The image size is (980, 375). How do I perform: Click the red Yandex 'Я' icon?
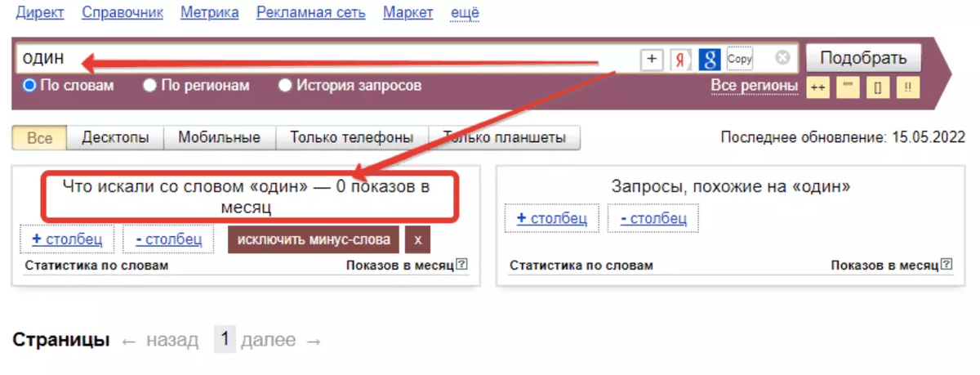679,59
